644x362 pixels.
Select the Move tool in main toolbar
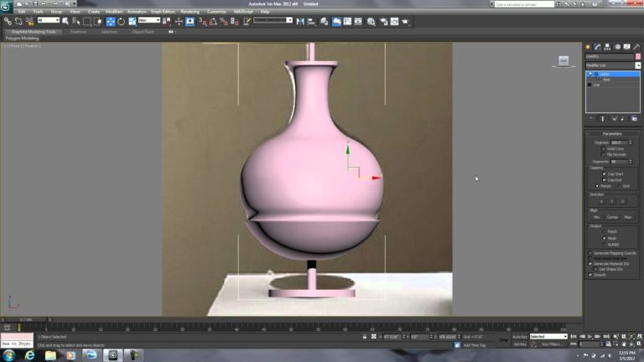111,21
